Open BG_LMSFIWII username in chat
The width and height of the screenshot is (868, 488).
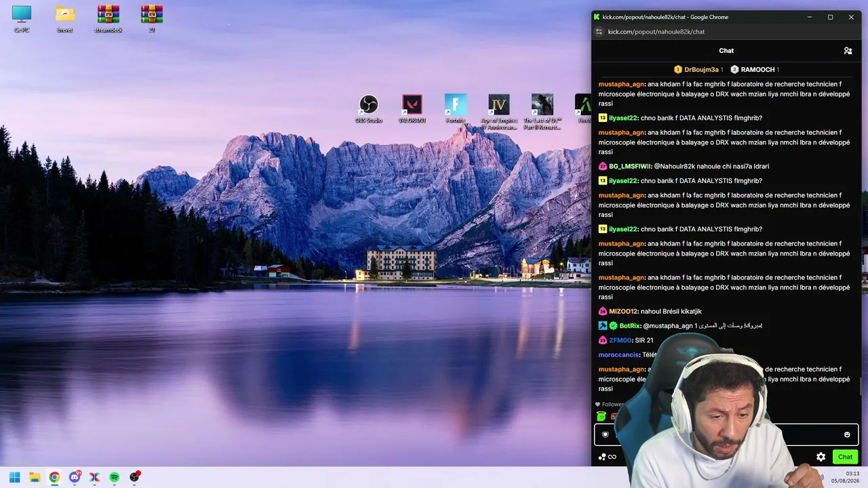(629, 166)
